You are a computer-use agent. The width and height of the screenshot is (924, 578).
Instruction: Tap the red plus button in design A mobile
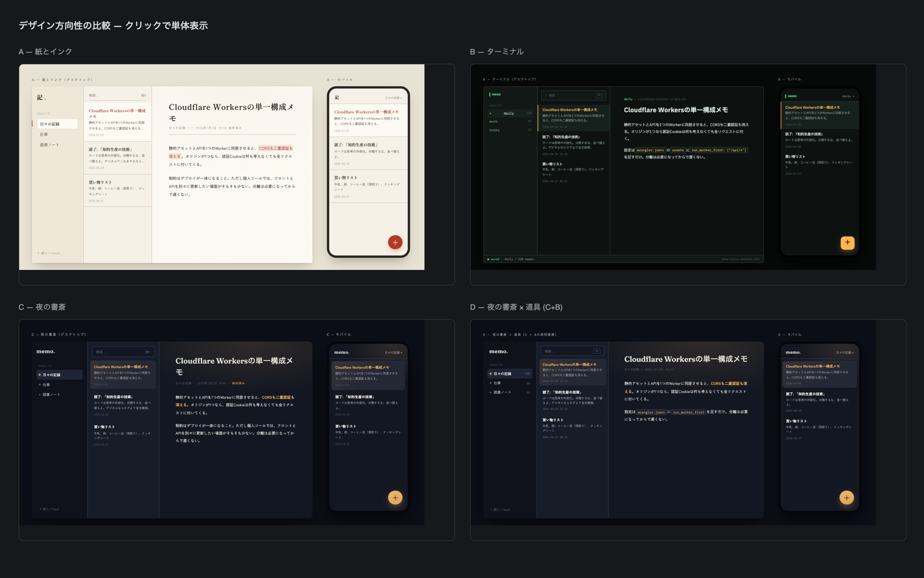(395, 242)
